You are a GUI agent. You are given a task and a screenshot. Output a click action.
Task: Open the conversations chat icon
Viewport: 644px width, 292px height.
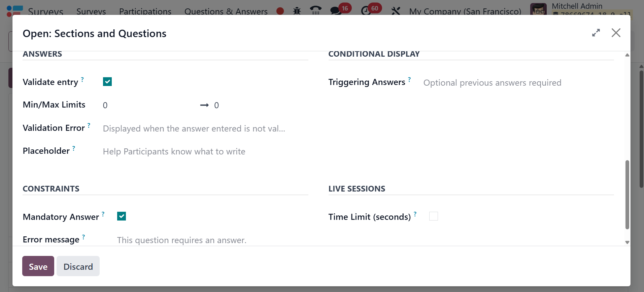pos(335,11)
